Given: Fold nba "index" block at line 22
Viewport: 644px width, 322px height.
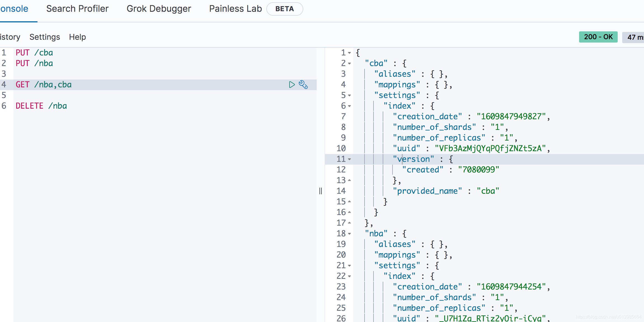Looking at the screenshot, I should (x=349, y=276).
